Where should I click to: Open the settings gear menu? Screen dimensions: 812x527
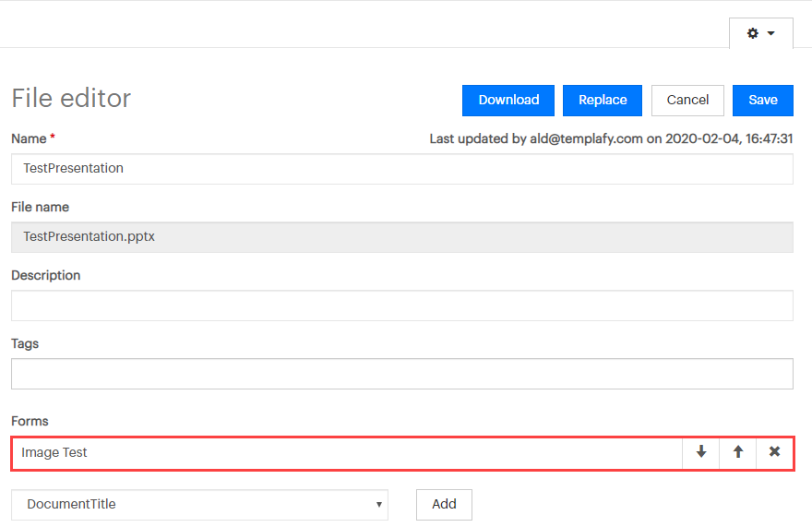(760, 33)
